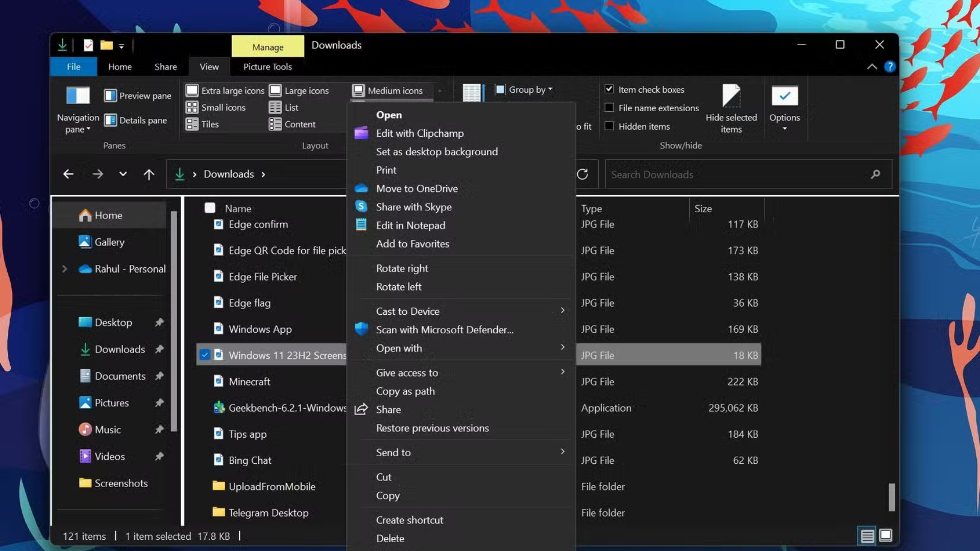Image resolution: width=980 pixels, height=551 pixels.
Task: Move the selected file to OneDrive
Action: pyautogui.click(x=416, y=188)
